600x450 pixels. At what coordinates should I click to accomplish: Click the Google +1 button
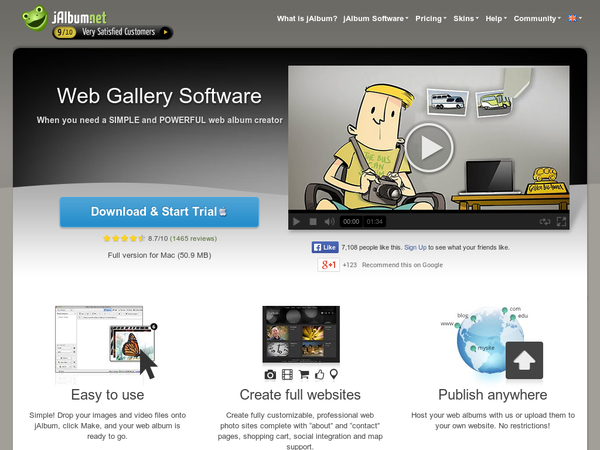coord(328,265)
